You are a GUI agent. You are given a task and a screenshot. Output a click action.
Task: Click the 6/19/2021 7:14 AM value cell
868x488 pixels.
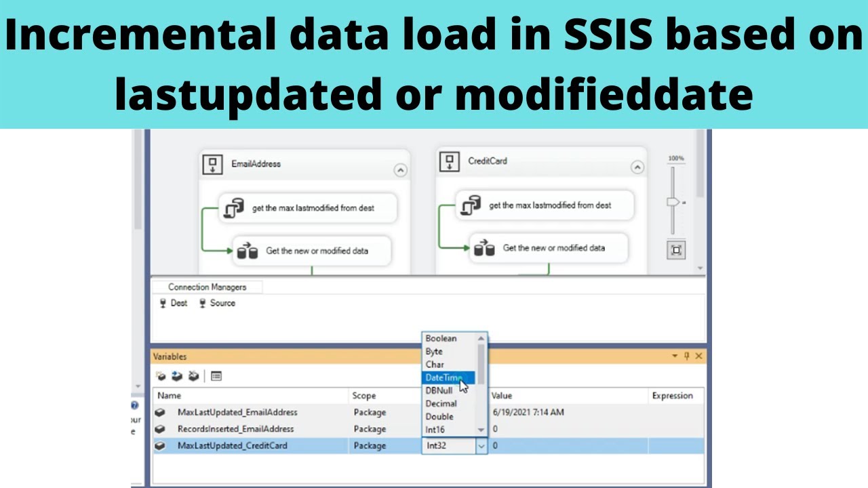tap(568, 412)
